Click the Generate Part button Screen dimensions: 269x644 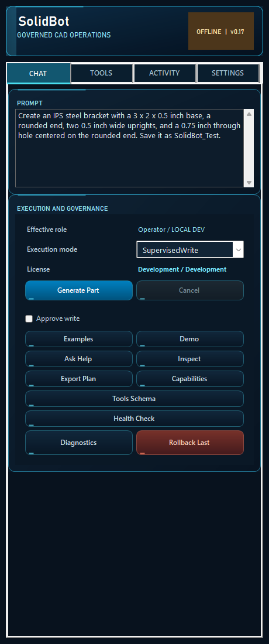click(79, 290)
